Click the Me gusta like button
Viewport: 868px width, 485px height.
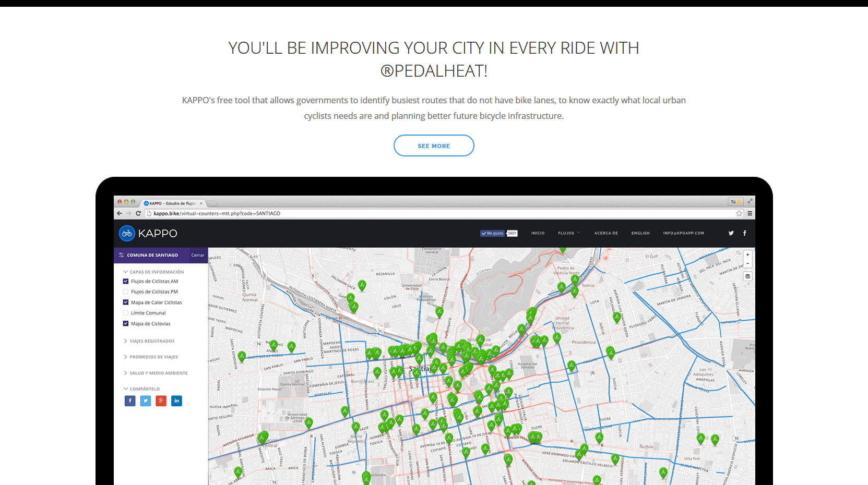tap(492, 233)
